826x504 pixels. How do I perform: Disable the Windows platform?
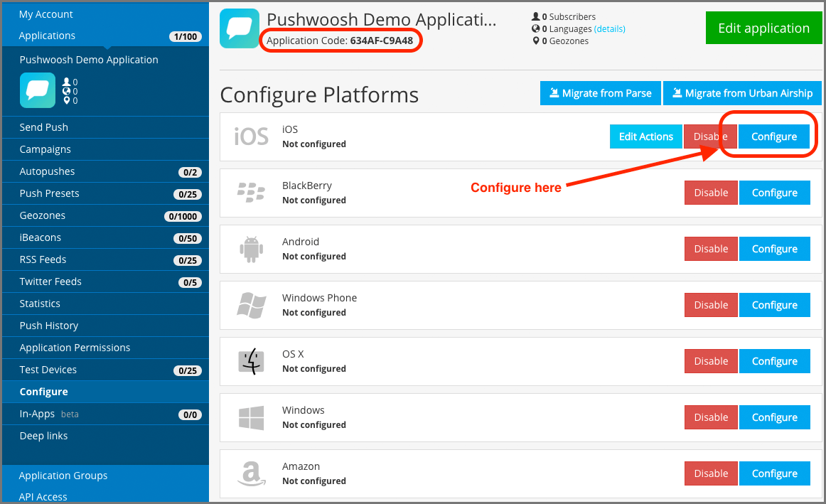[x=711, y=417]
